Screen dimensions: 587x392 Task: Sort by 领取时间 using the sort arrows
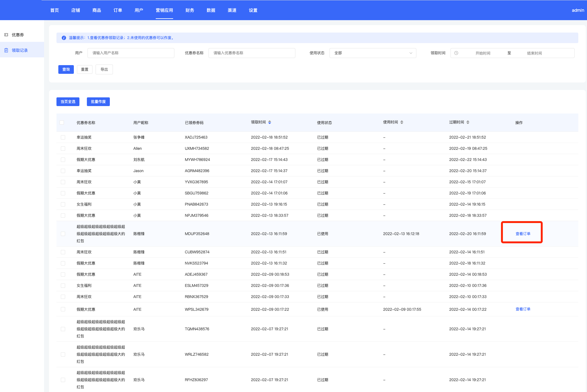point(270,122)
